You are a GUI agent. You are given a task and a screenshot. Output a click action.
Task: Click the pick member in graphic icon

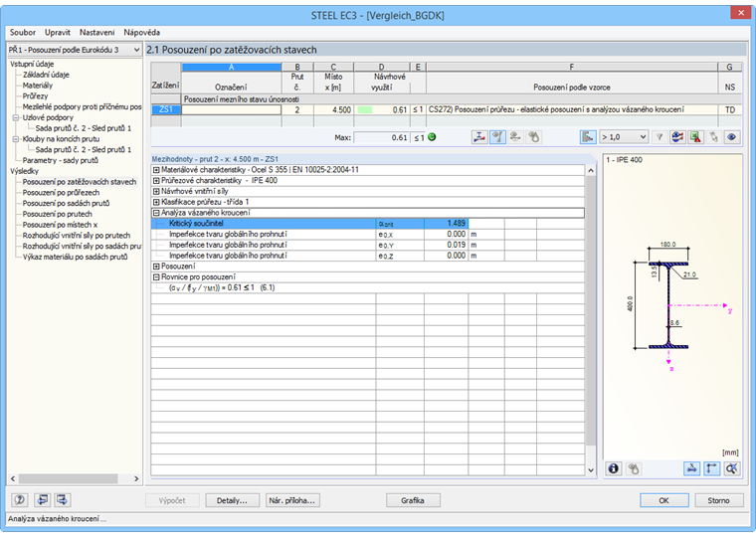(713, 137)
